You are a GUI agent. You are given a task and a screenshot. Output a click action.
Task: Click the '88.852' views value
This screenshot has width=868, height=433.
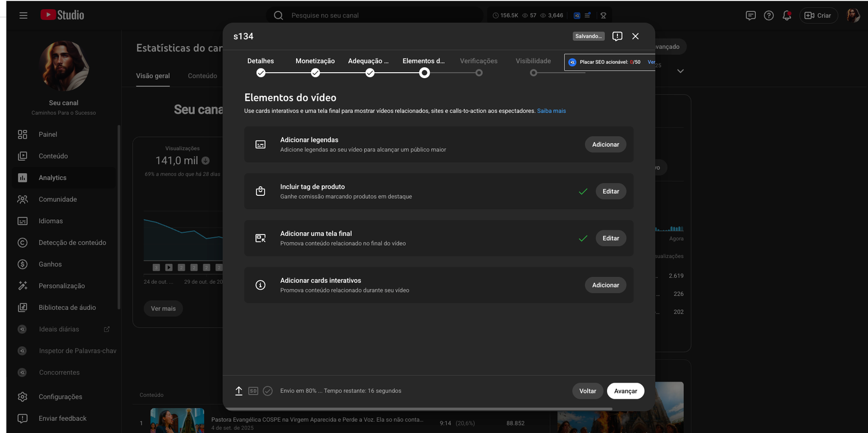click(x=515, y=423)
